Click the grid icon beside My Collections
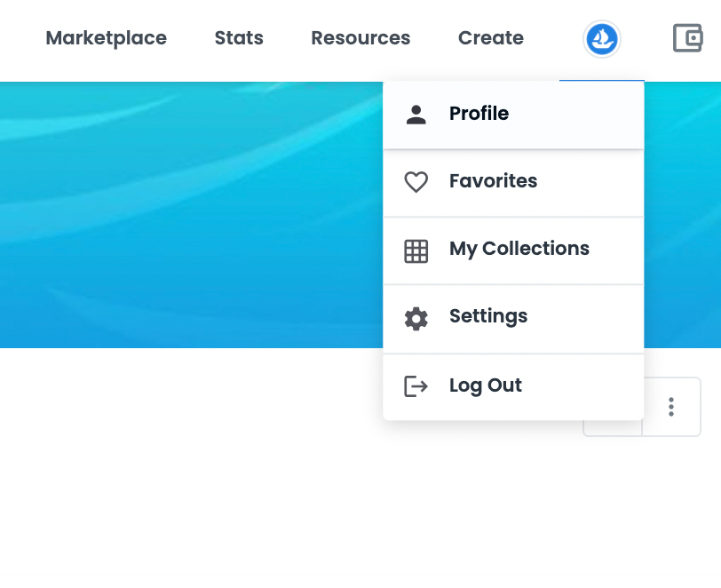721x588 pixels. click(x=416, y=251)
